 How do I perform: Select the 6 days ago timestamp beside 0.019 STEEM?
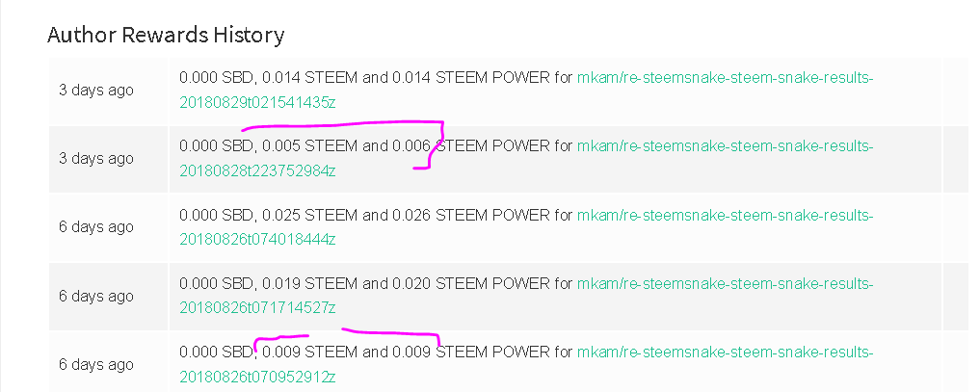point(96,296)
